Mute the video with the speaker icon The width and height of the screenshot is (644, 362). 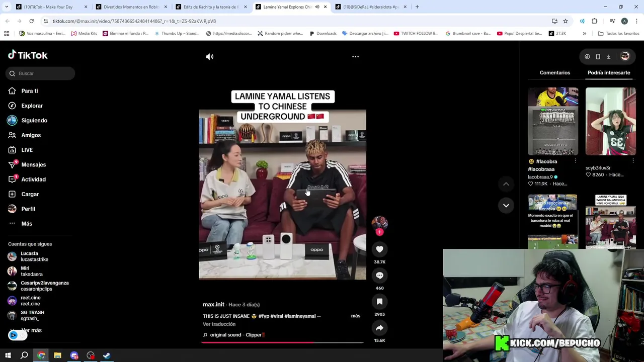[x=210, y=57]
